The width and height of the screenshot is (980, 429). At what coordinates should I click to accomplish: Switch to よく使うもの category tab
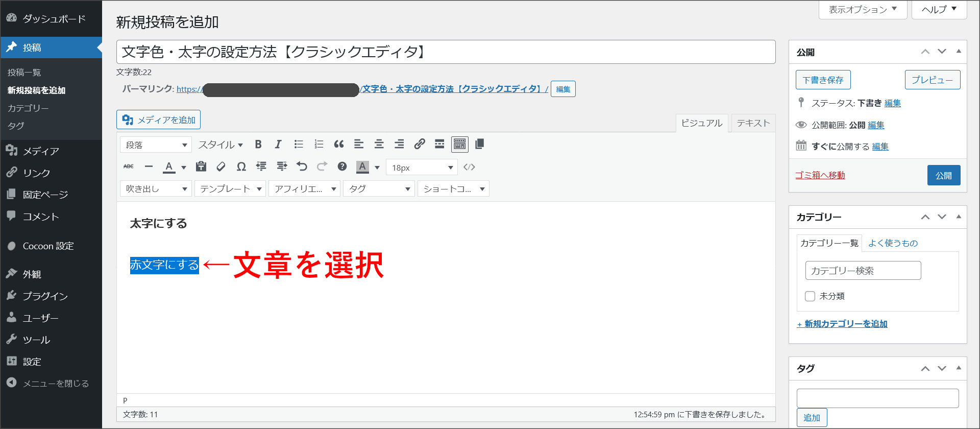pos(893,243)
